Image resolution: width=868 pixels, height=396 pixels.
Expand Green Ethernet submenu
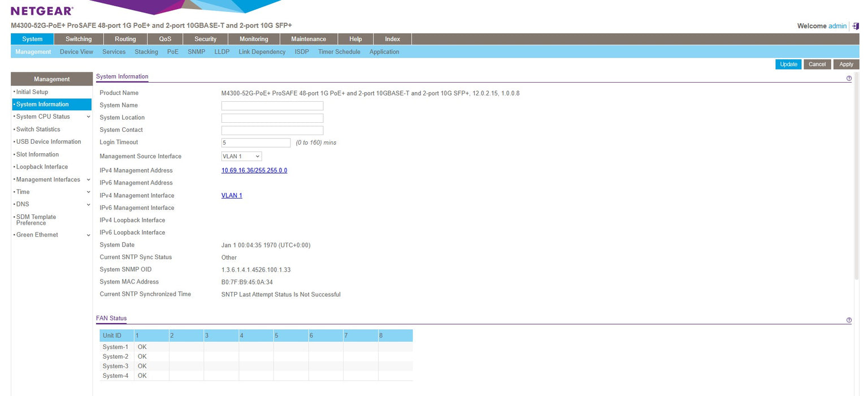tap(88, 235)
